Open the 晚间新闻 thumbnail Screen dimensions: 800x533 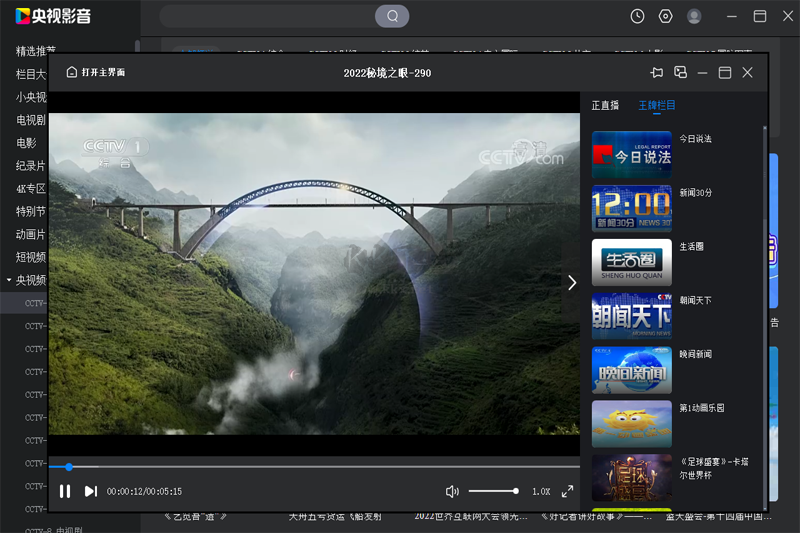[x=632, y=370]
